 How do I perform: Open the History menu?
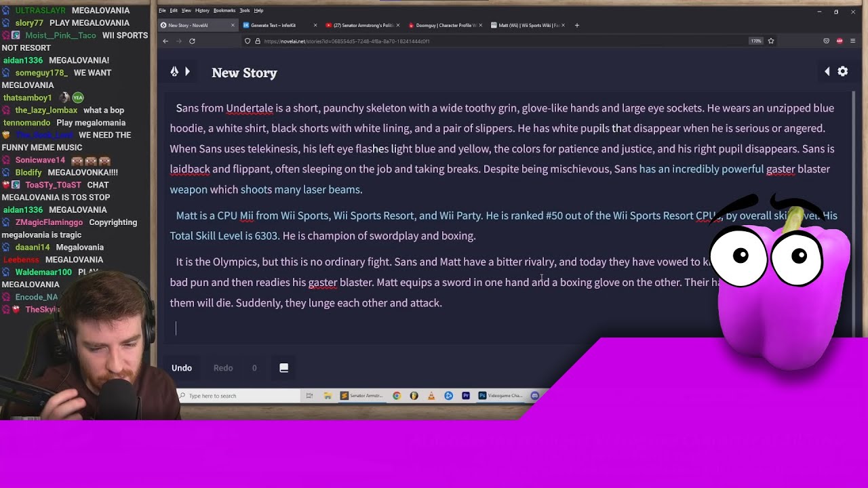(202, 10)
